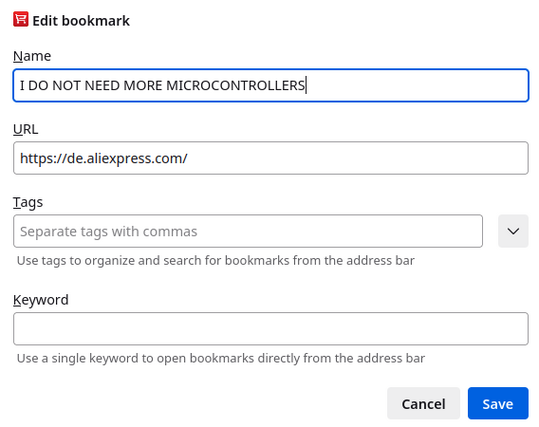Click the Tags field label

(x=28, y=202)
